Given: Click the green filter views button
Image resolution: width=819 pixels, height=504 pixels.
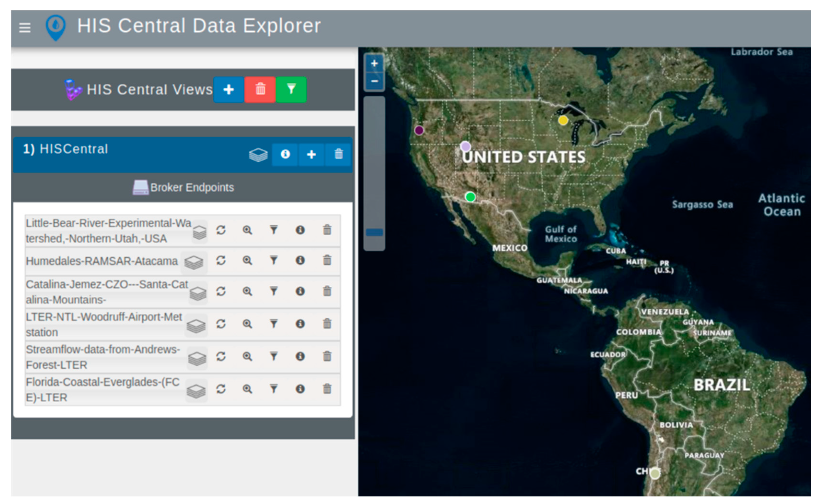Looking at the screenshot, I should point(291,89).
